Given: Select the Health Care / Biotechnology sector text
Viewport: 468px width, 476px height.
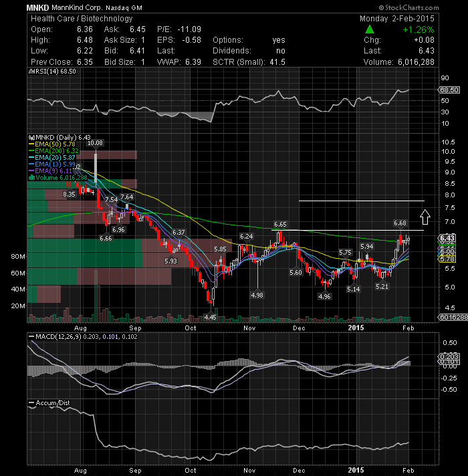Looking at the screenshot, I should [82, 19].
